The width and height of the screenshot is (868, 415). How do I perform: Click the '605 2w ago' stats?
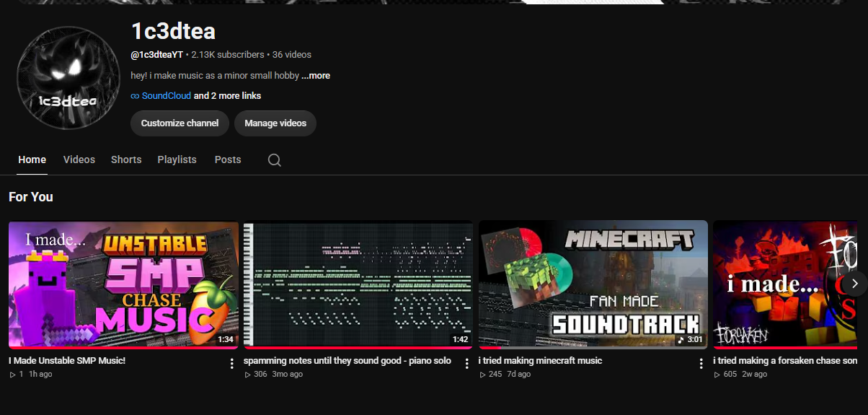click(x=740, y=375)
